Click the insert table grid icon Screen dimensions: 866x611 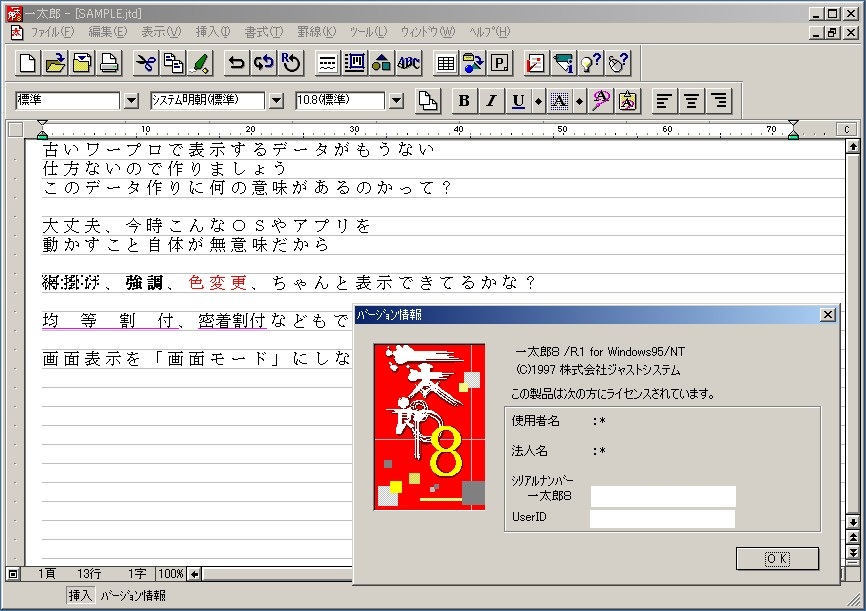click(x=446, y=64)
